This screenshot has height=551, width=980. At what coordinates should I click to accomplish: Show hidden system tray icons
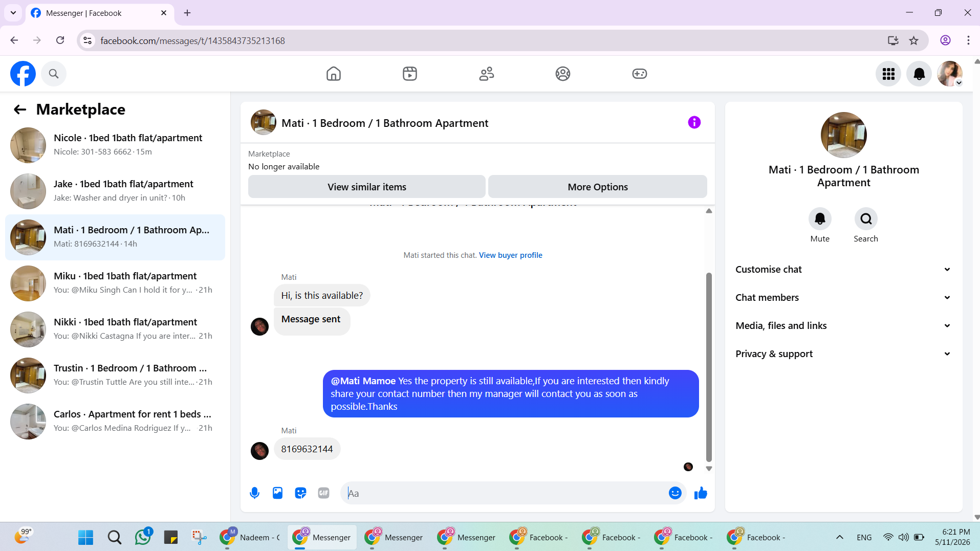839,537
